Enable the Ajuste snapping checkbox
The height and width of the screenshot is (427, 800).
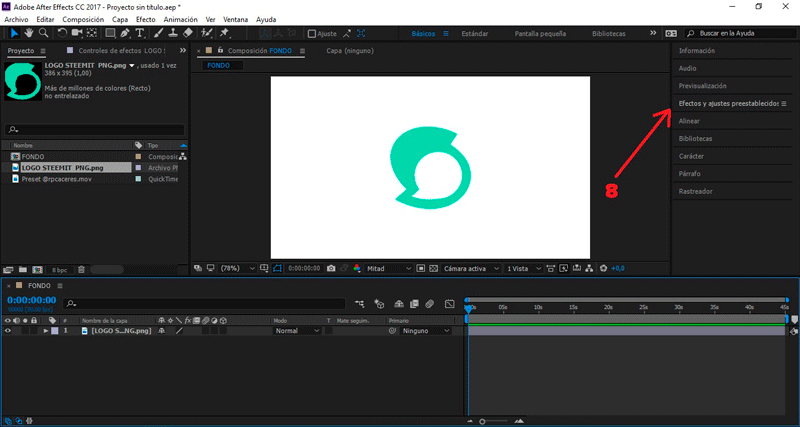tap(311, 33)
